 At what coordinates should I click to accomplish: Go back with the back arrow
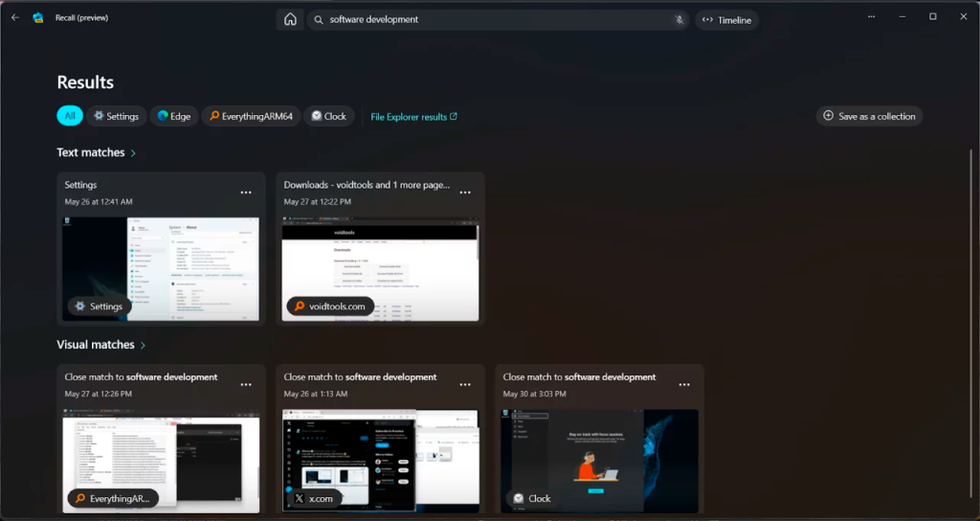[15, 17]
